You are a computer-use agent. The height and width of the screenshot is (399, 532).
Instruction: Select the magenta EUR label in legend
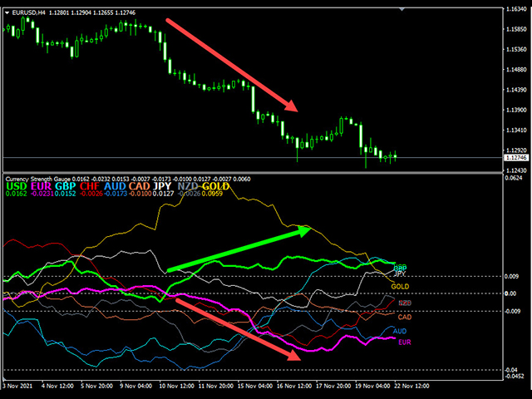41,186
